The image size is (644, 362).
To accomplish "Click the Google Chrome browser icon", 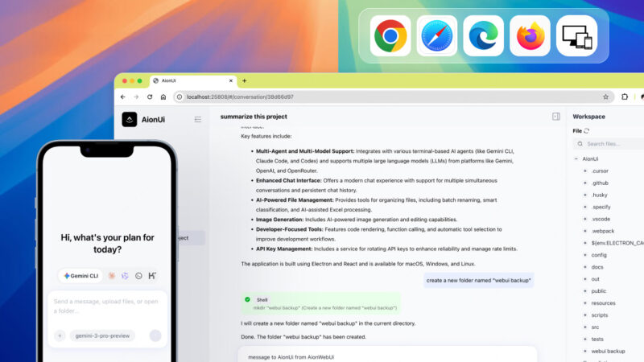I will click(x=390, y=35).
